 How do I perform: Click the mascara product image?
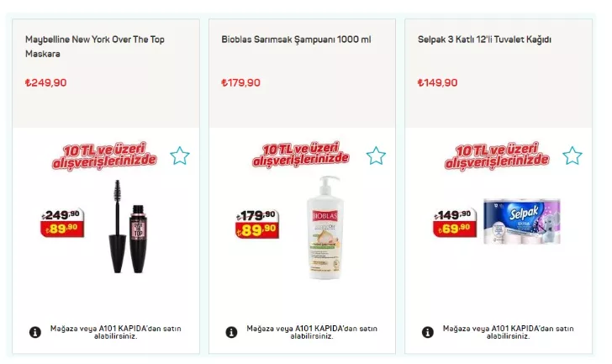click(128, 226)
